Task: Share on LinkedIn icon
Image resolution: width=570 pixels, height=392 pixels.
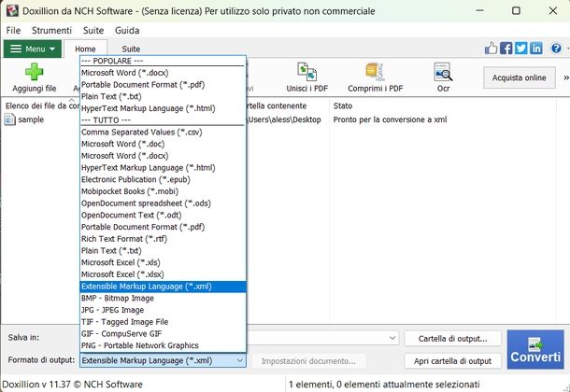Action: pos(535,48)
